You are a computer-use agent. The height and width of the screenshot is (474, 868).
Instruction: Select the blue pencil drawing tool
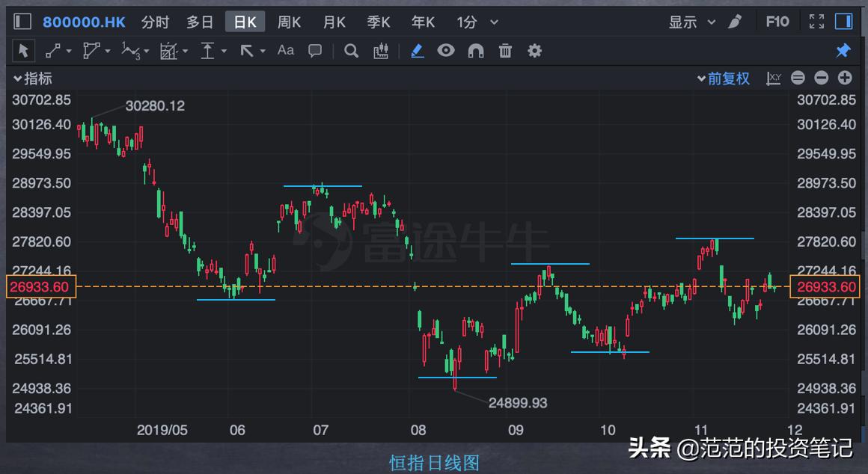click(418, 51)
